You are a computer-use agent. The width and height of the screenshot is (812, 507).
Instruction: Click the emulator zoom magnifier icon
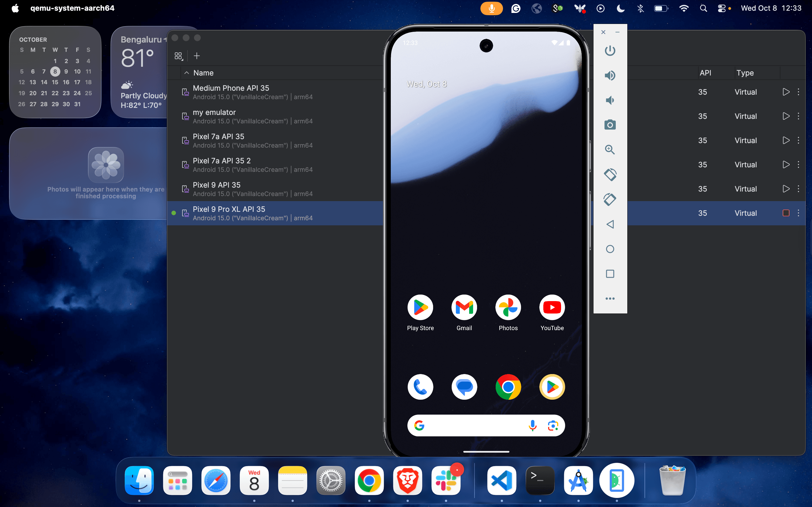pos(610,150)
